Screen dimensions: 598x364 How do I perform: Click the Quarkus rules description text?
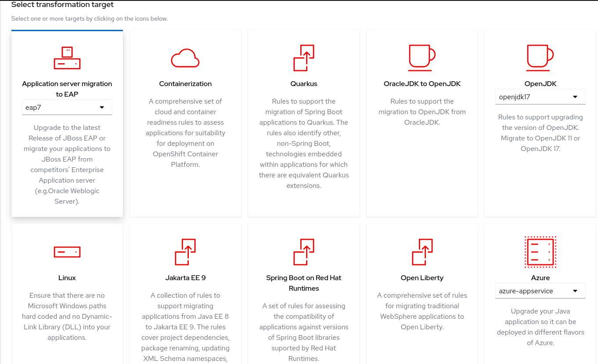click(x=304, y=144)
